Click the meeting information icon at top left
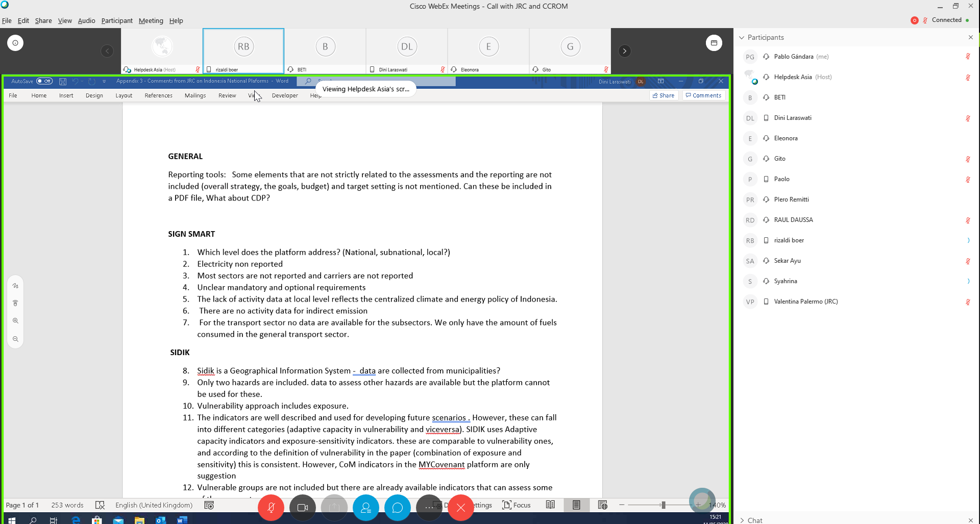Viewport: 980px width, 524px height. pos(15,43)
